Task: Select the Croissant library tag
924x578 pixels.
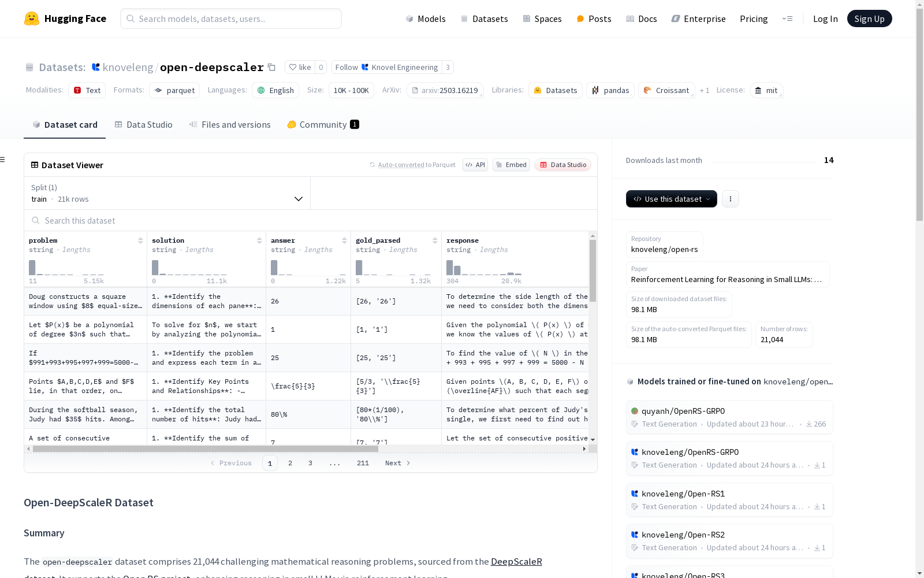Action: tap(666, 90)
